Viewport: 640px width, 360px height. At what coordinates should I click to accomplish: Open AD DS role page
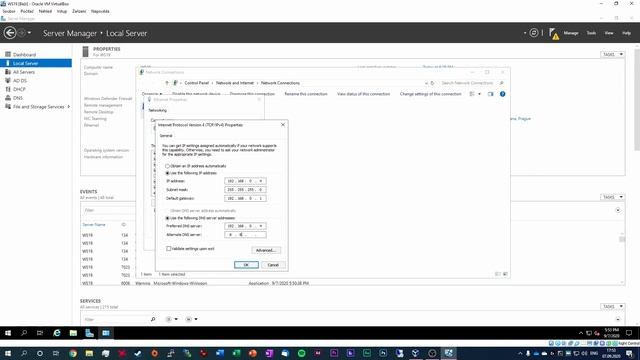[x=20, y=81]
